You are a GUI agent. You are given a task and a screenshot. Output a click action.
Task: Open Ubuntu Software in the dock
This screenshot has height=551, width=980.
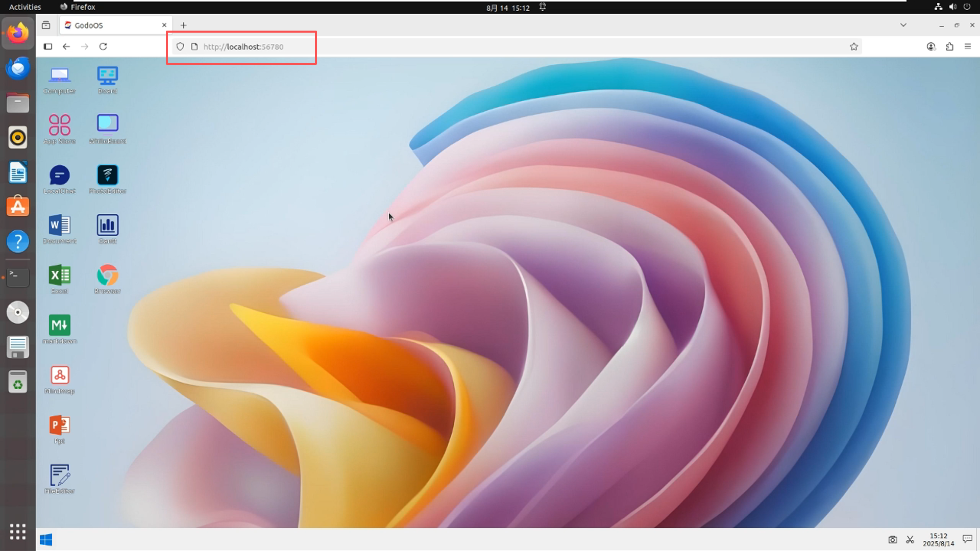[18, 207]
